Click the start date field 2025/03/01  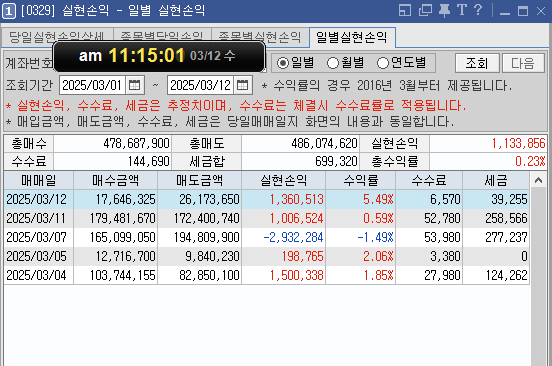click(x=92, y=85)
